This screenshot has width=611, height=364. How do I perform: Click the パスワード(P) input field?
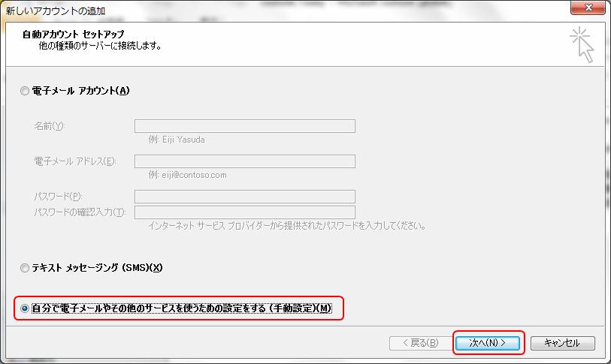[x=245, y=197]
